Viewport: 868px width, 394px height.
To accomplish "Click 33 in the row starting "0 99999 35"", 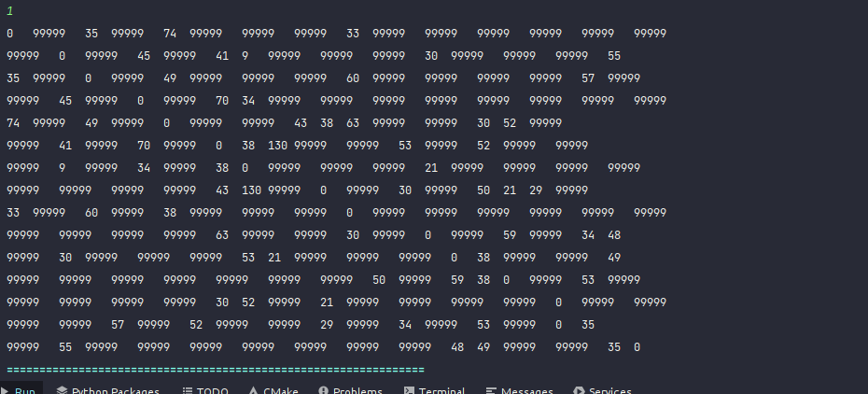I will click(x=353, y=34).
